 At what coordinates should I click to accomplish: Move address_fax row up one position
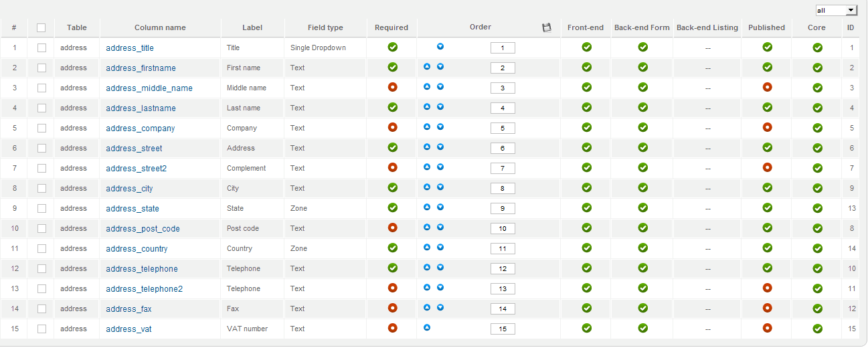click(x=427, y=308)
